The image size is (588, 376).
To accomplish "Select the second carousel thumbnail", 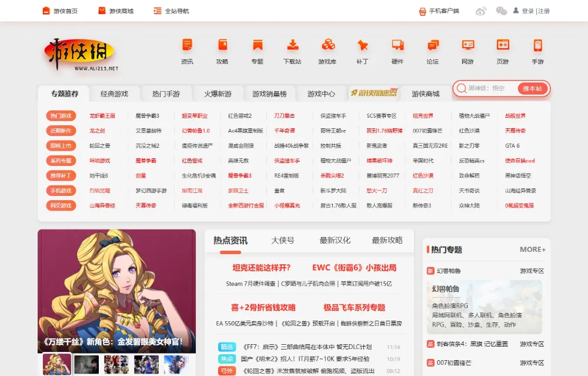I will tap(86, 364).
